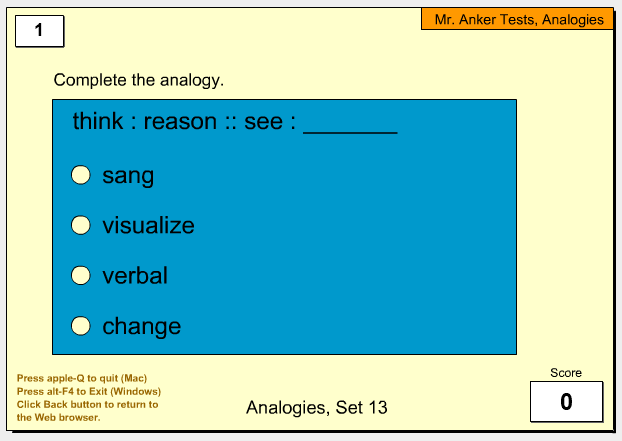Choose the 'verbal' radio option
The width and height of the screenshot is (622, 441).
click(81, 275)
